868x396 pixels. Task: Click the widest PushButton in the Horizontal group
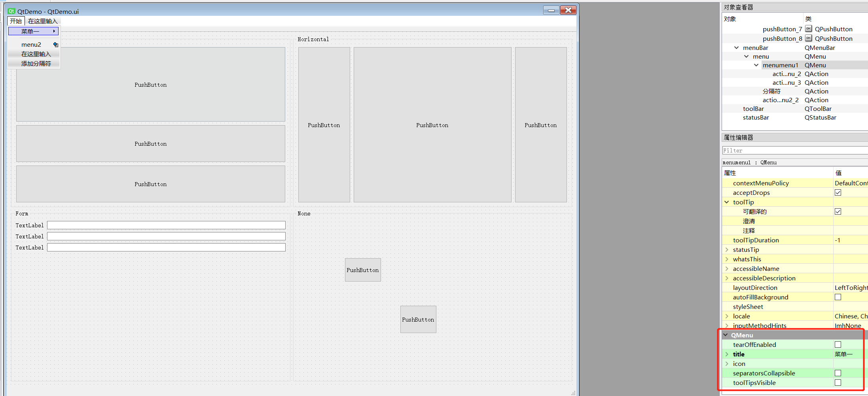(x=432, y=125)
